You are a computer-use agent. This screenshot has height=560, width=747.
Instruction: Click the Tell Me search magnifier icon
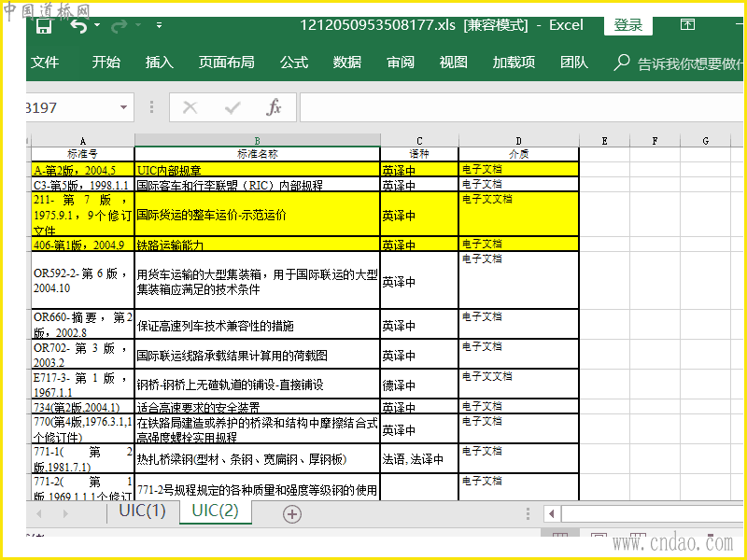pos(621,63)
